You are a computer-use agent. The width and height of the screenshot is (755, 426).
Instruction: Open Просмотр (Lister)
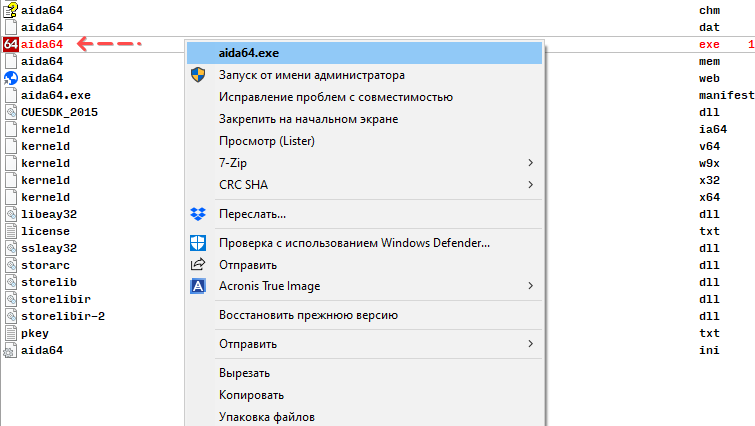(x=364, y=141)
